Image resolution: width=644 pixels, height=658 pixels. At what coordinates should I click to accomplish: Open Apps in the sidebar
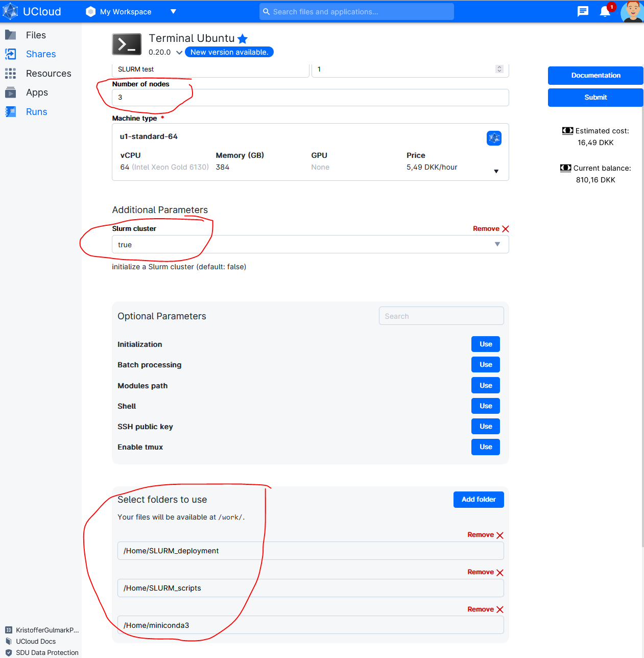pyautogui.click(x=37, y=92)
